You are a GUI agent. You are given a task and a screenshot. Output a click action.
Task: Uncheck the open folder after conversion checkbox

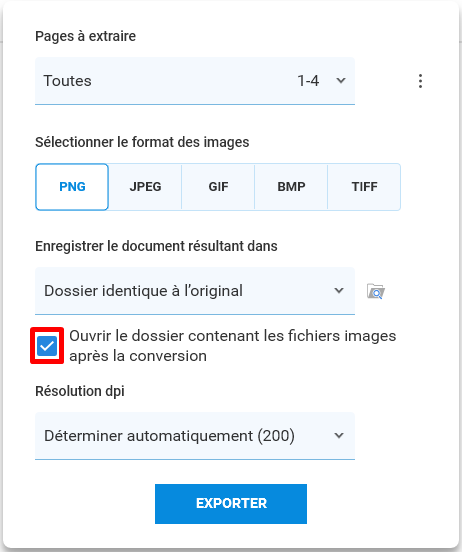47,346
